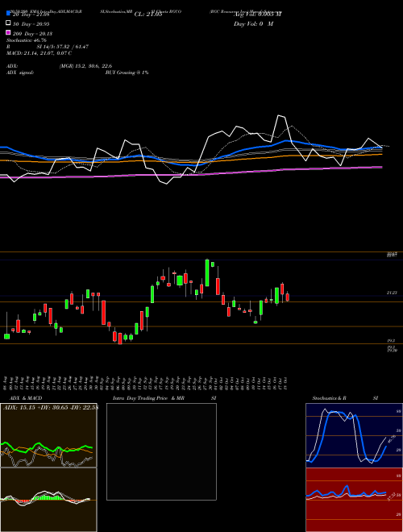Click the magenta 200 Day EMA legend swatch
Screen dimensions: 403x532
(8, 32)
